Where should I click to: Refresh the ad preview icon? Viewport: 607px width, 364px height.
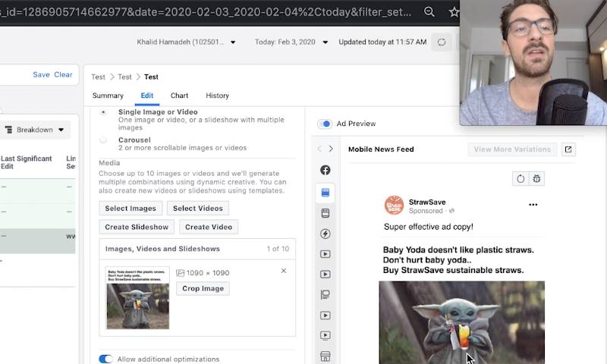tap(521, 179)
